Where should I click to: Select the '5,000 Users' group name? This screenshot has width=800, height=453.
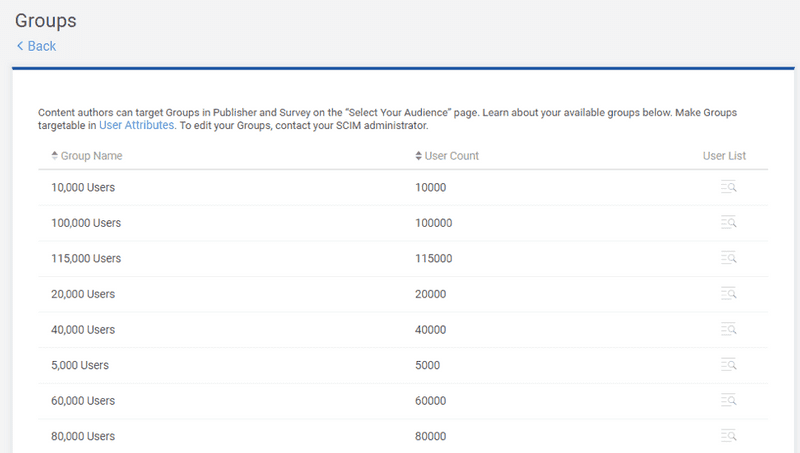pos(80,365)
